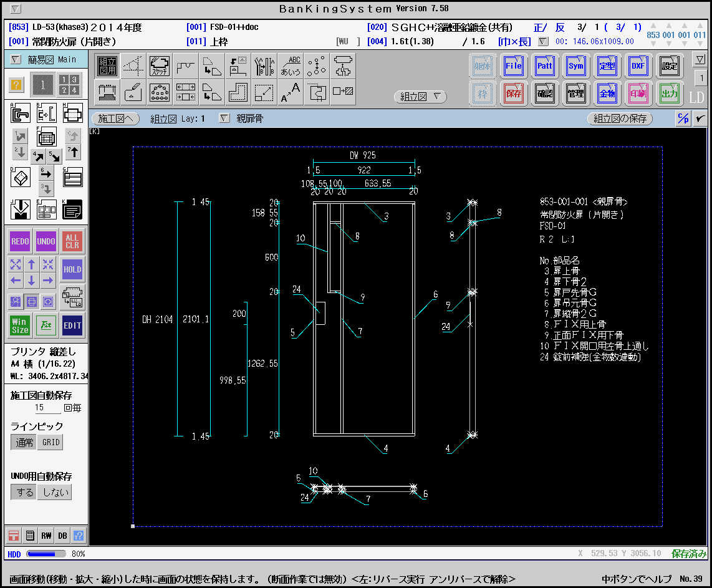Screen dimensions: 712x588
Task: Open the 組立図 dropdown selector
Action: coord(420,96)
